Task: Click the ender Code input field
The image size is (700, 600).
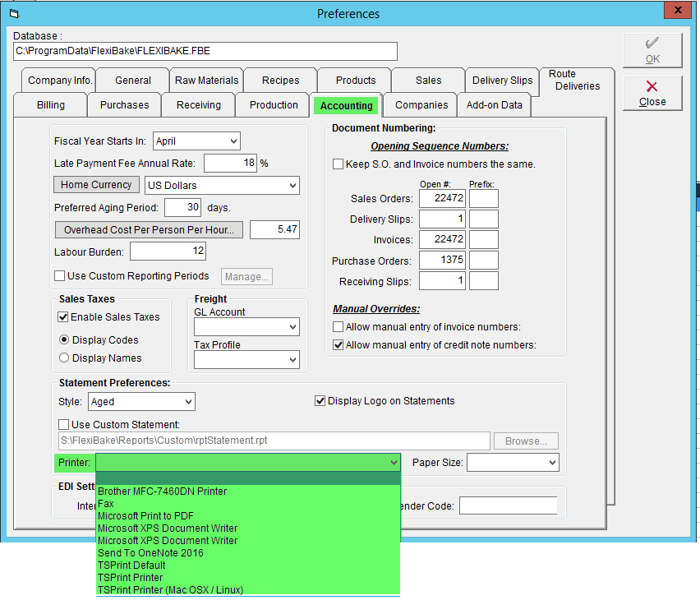Action: coord(508,505)
